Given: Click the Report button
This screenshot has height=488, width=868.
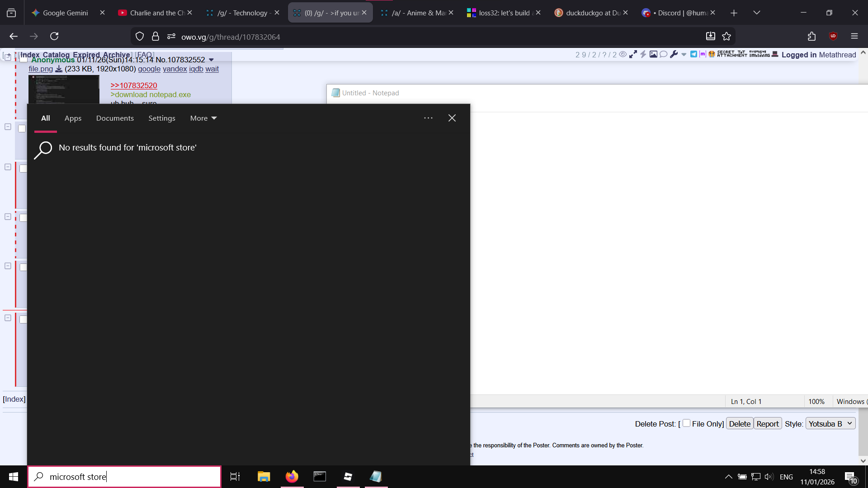Looking at the screenshot, I should coord(767,424).
